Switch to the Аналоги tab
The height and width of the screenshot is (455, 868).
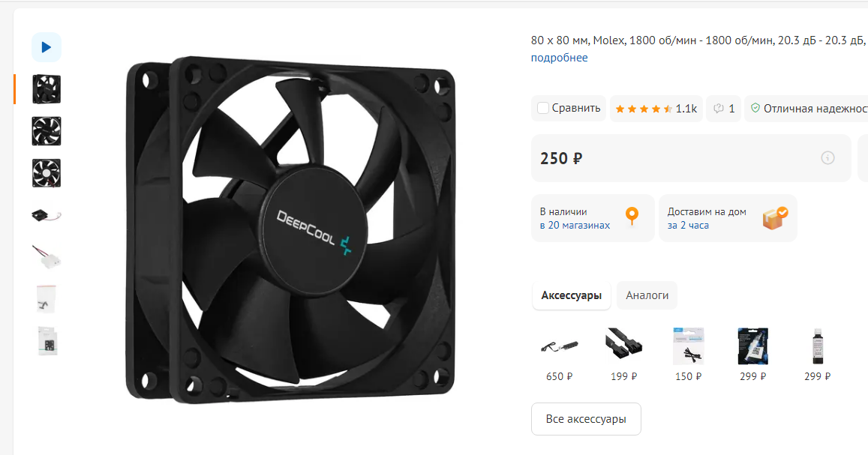647,295
